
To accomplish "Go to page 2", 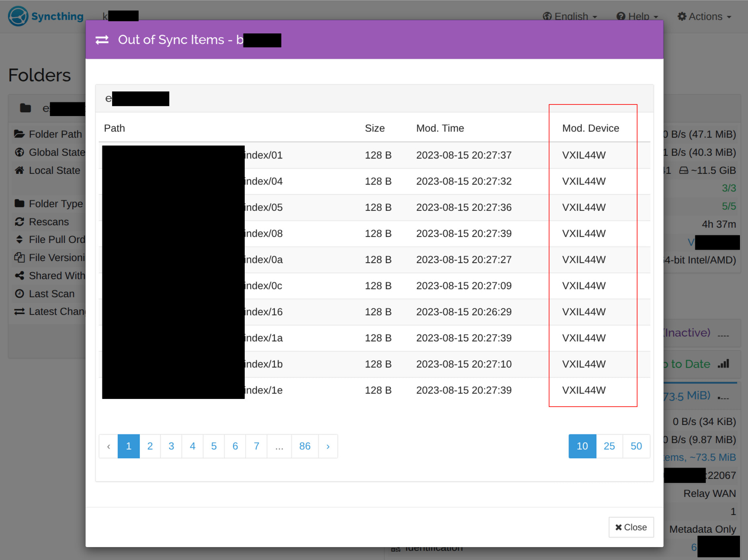I will (150, 446).
